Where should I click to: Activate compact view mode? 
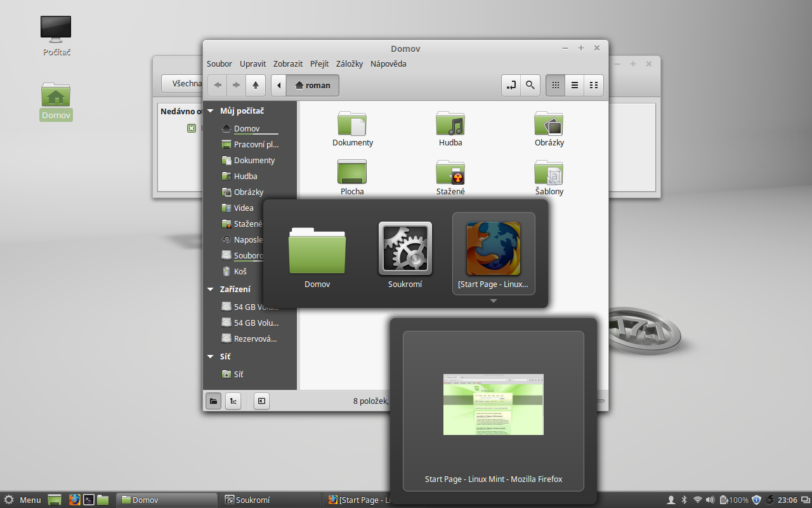593,85
